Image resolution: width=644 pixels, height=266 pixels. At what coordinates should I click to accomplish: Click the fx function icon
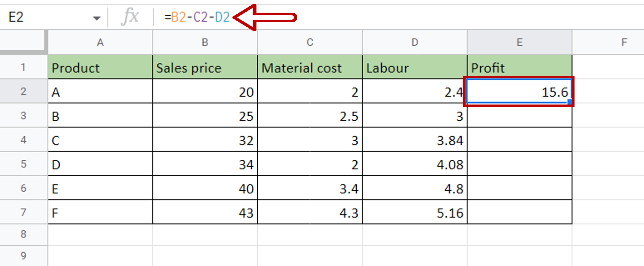(130, 16)
